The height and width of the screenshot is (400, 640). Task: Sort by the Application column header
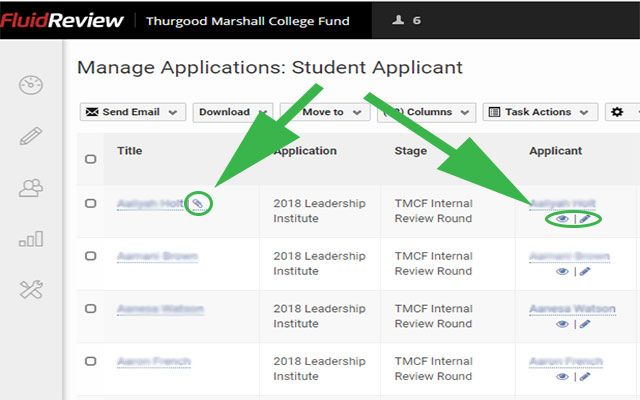coord(305,151)
